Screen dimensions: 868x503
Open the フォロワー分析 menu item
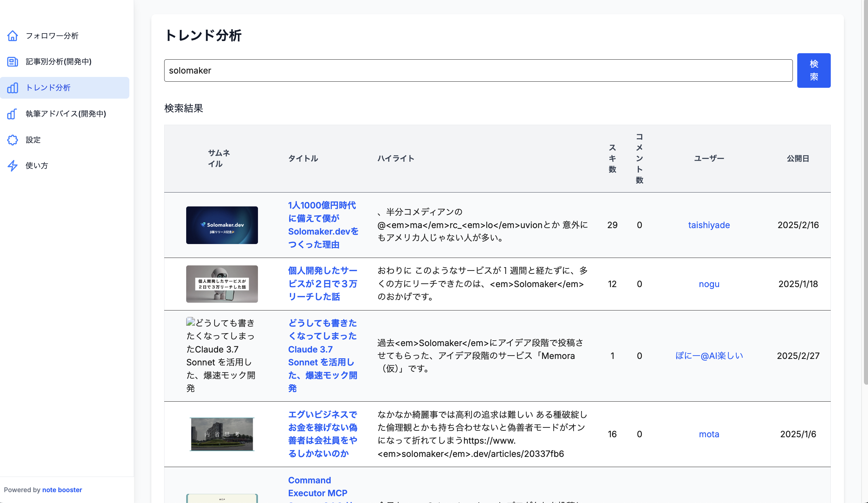(52, 36)
